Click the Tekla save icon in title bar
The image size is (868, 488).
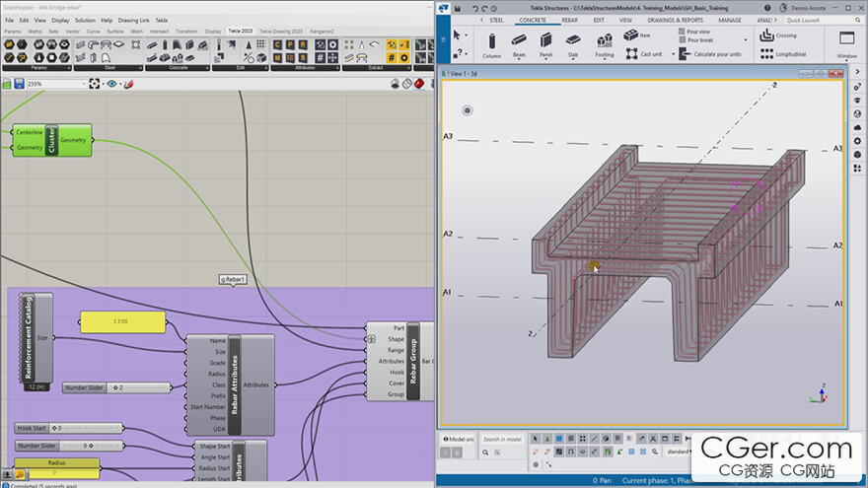458,8
